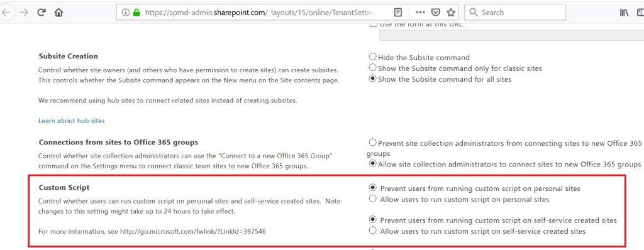Click the form URL text field
The image size is (644, 250).
click(x=511, y=36)
